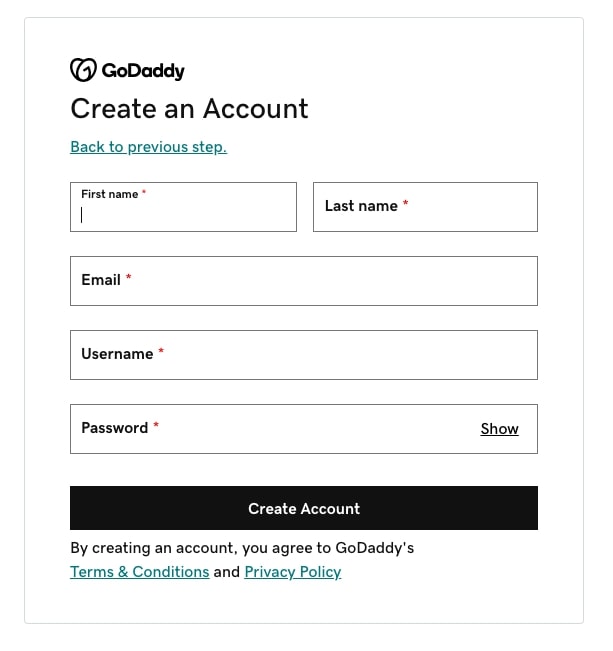613x651 pixels.
Task: Toggle Show to reveal the password
Action: coord(500,429)
